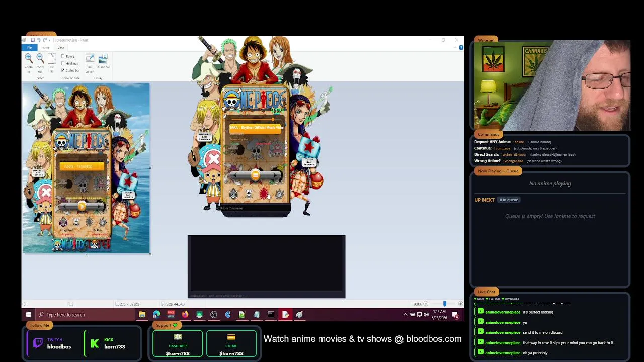Image resolution: width=644 pixels, height=362 pixels.
Task: Open the Windows Start menu
Action: (x=28, y=315)
